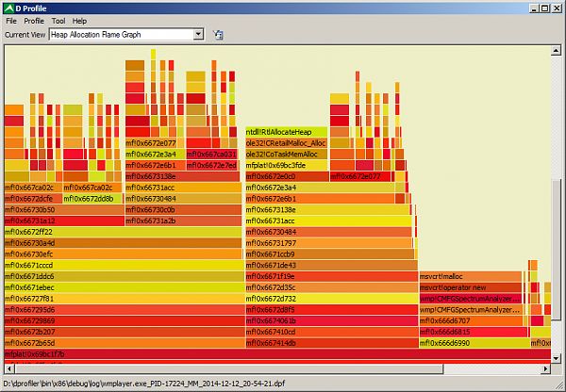Select the mf!0x666d6707 frame
This screenshot has height=392, width=566.
[x=471, y=321]
